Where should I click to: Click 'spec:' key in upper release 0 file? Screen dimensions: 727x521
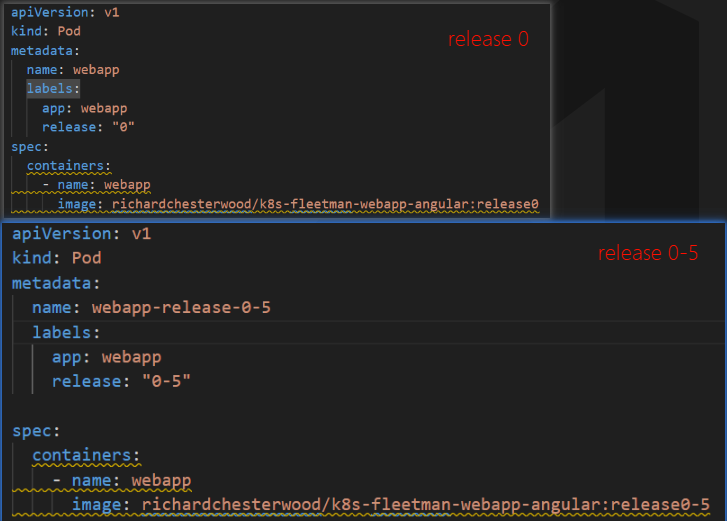(x=30, y=146)
